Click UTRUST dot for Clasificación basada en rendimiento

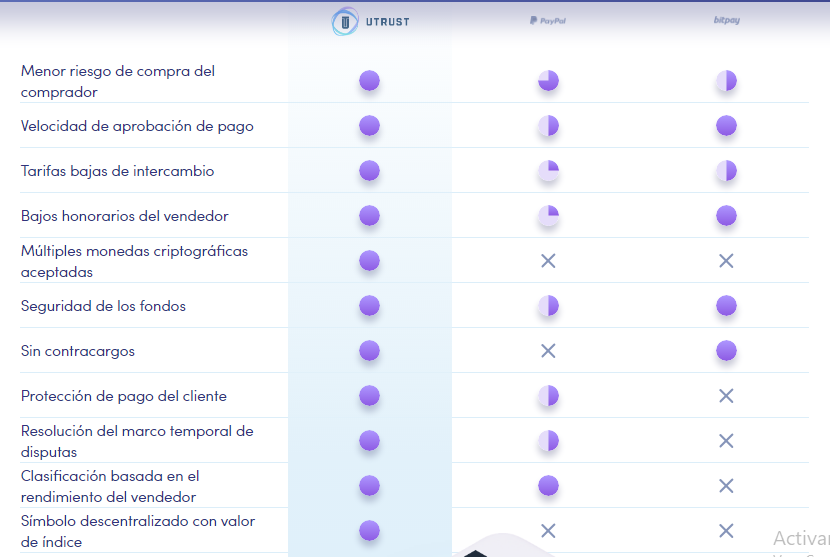click(x=369, y=486)
